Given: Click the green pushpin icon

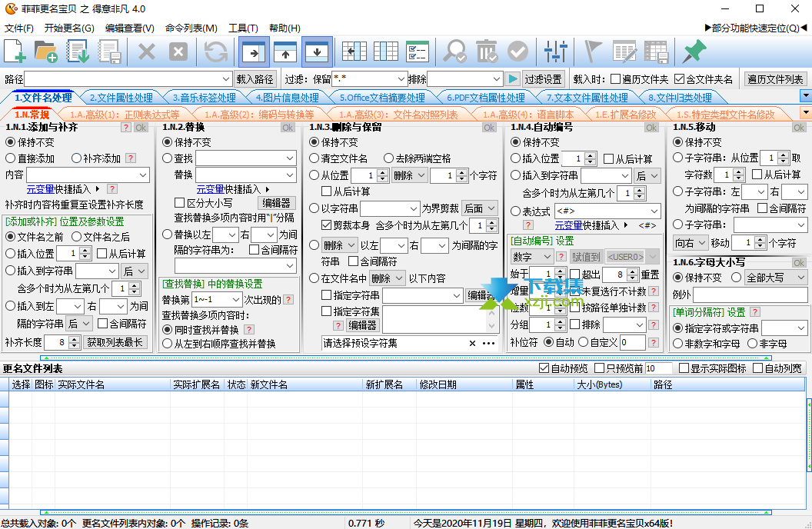Looking at the screenshot, I should point(694,52).
